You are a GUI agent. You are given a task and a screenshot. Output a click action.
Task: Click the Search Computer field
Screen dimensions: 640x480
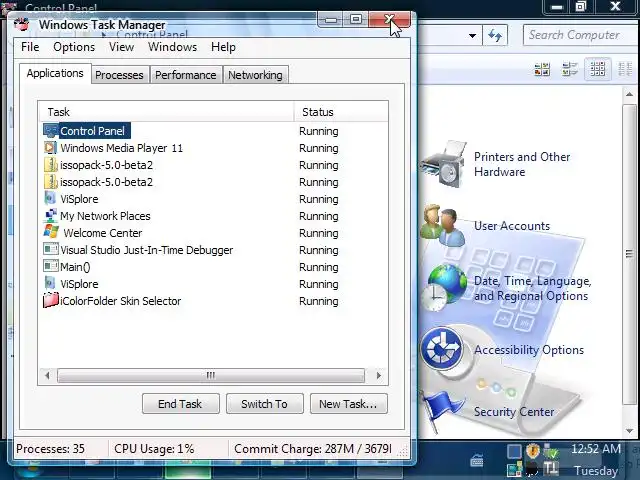click(x=578, y=35)
